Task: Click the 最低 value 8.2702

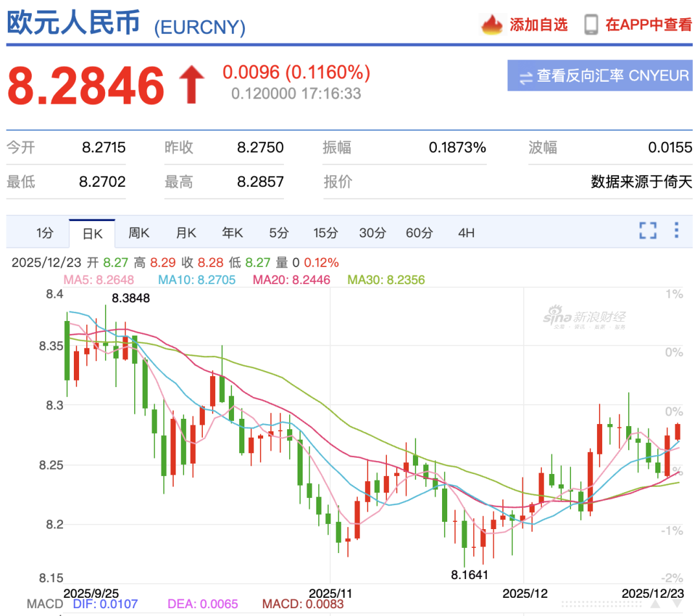Action: point(102,182)
